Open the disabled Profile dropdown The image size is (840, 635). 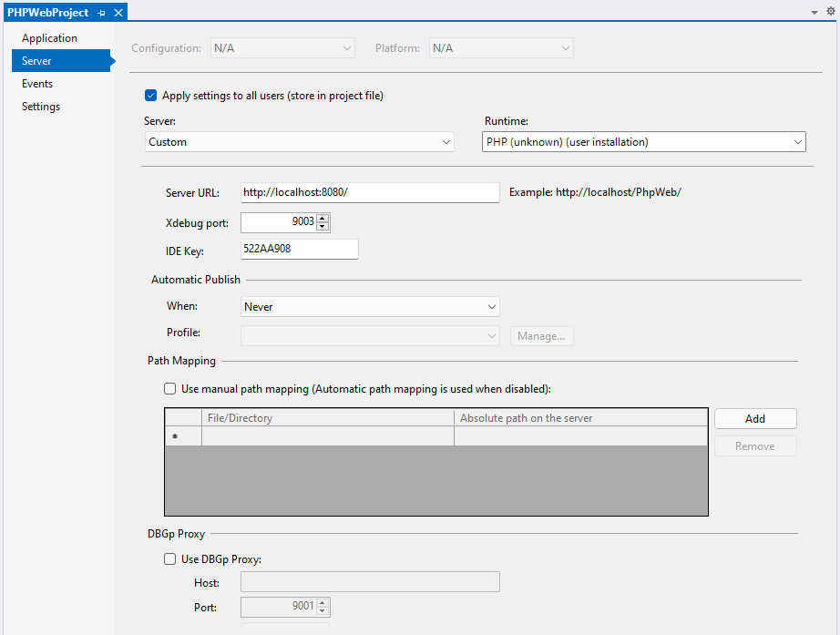(370, 336)
